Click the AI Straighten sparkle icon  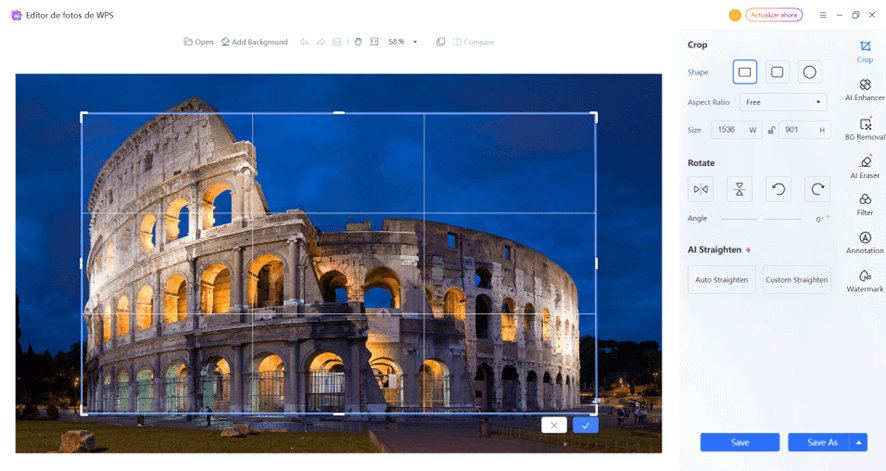point(748,250)
